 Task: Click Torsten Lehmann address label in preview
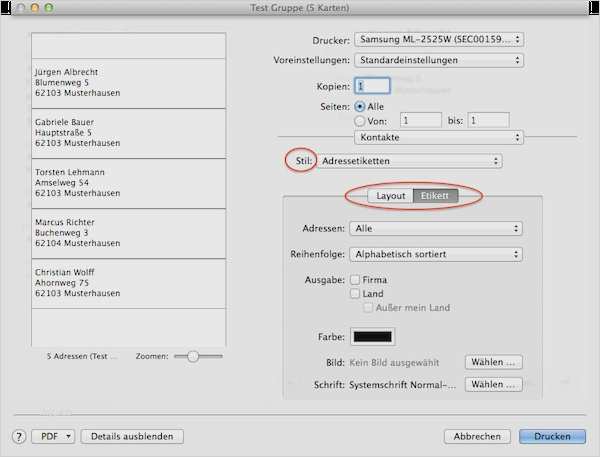(129, 184)
